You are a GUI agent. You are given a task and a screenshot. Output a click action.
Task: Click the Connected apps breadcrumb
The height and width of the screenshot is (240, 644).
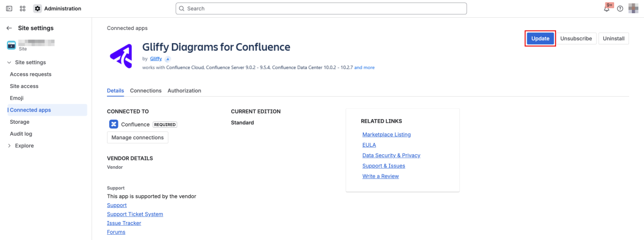[x=127, y=28]
